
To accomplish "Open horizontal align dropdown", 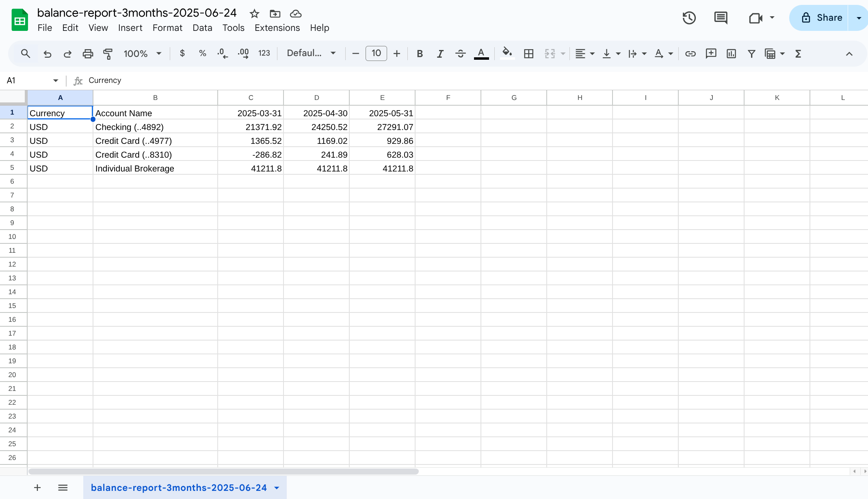I will [x=585, y=54].
